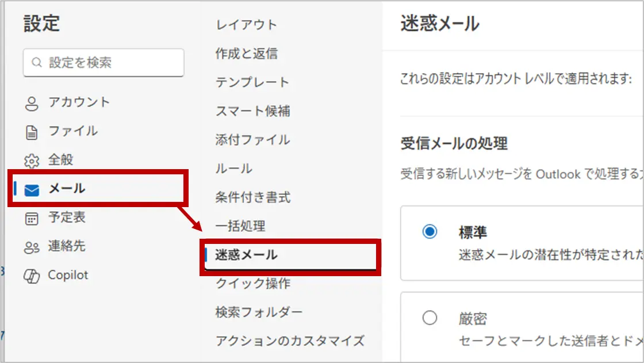Open 作成と返信 settings
This screenshot has width=644, height=363.
click(246, 54)
